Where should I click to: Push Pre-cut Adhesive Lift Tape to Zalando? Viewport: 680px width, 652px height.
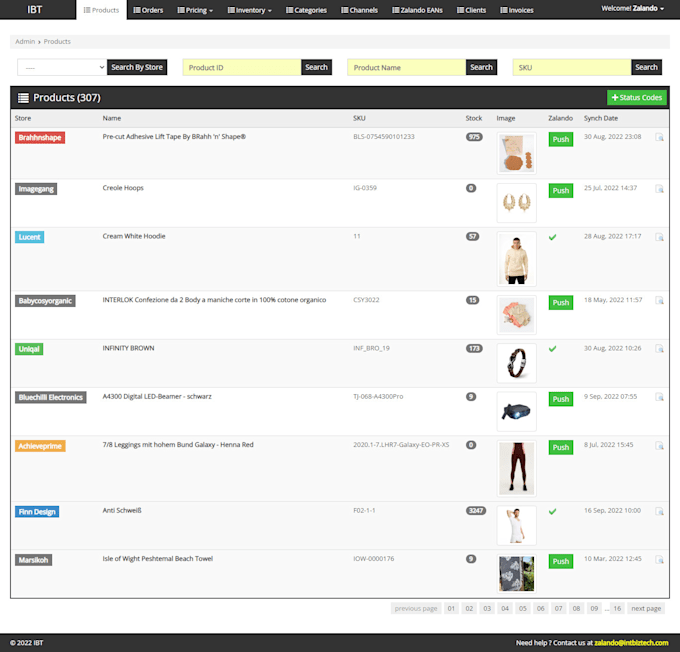coord(561,139)
